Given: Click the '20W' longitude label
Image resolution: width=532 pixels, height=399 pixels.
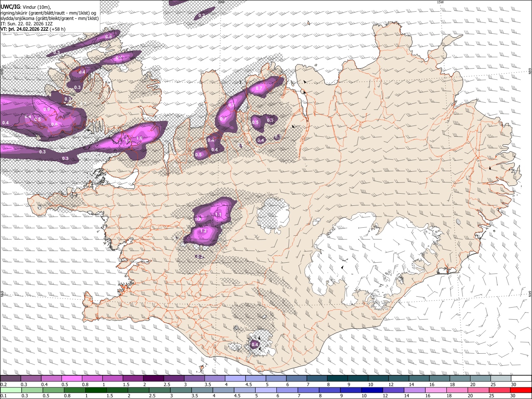Looking at the screenshot, I should click(221, 2).
